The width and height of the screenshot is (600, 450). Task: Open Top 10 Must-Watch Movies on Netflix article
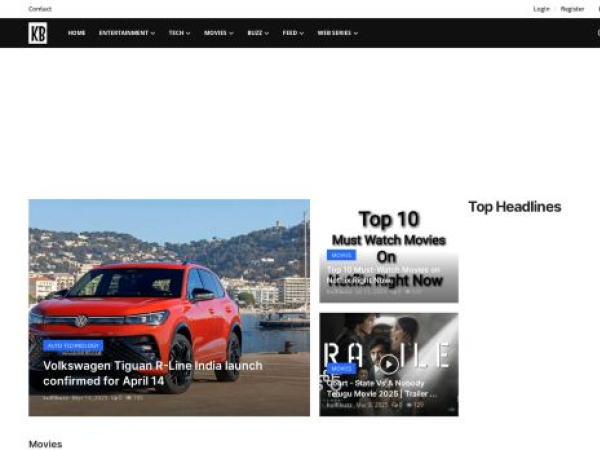point(383,275)
